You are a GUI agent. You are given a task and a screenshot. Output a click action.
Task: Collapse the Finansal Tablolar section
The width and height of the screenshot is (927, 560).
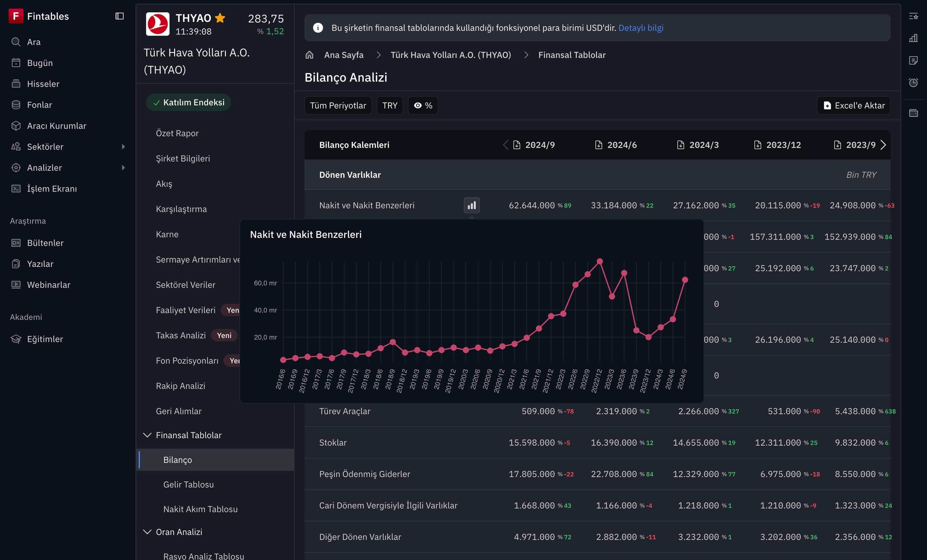click(147, 435)
